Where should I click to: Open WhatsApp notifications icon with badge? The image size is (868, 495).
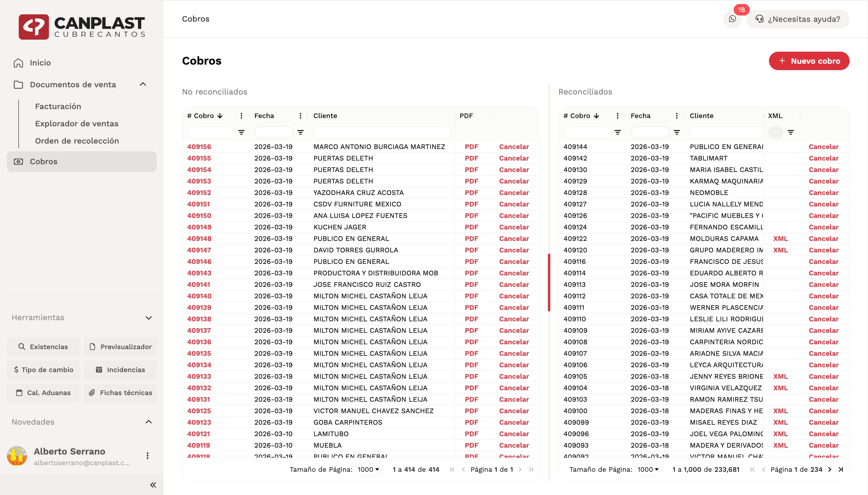pyautogui.click(x=733, y=19)
